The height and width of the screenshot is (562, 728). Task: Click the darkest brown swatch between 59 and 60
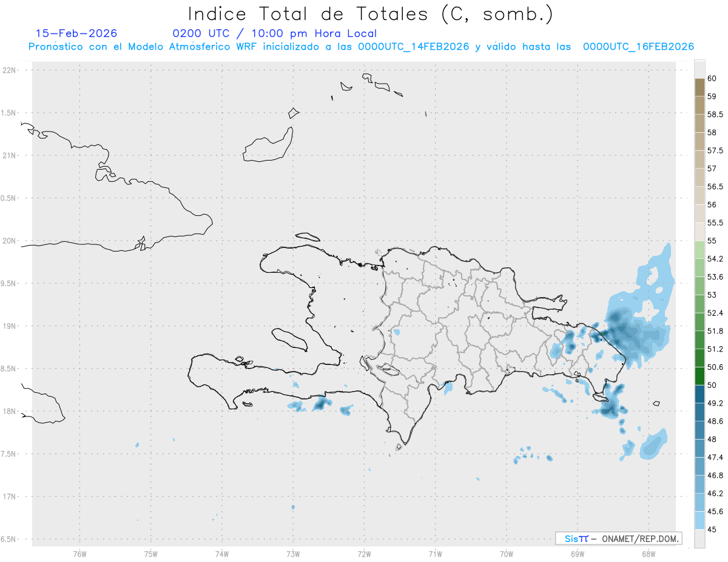(699, 87)
